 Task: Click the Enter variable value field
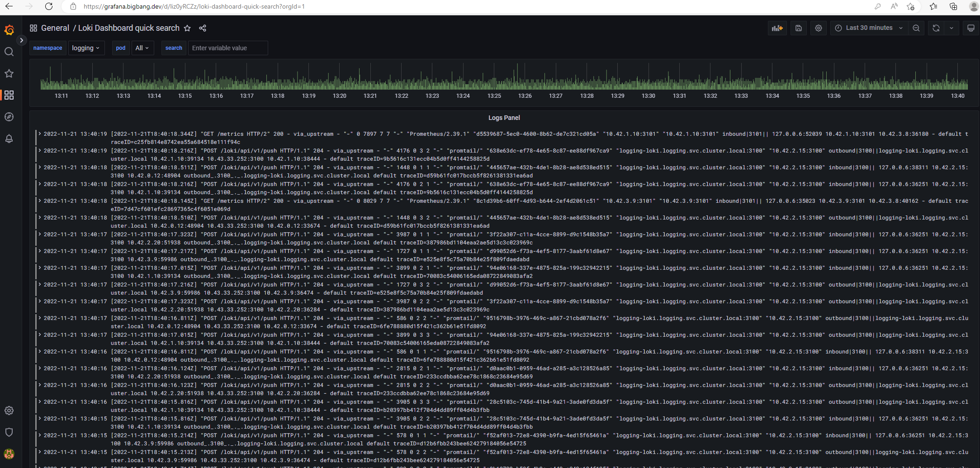click(x=228, y=48)
